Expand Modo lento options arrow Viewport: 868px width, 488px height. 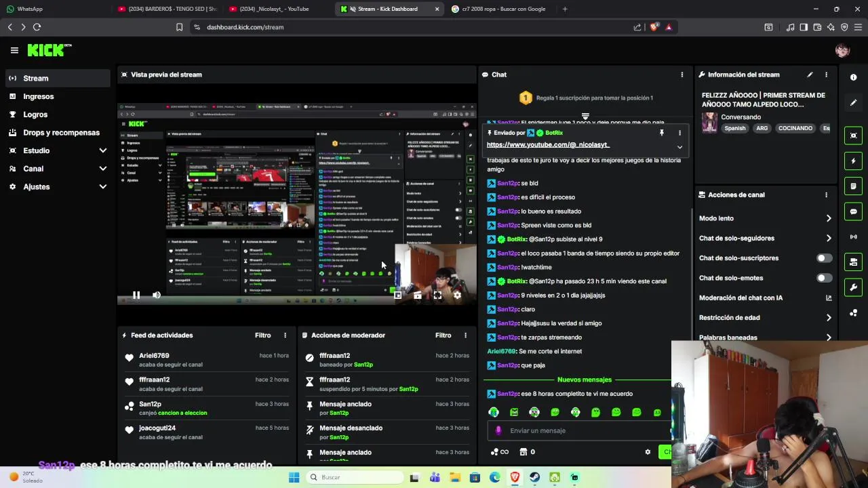click(x=828, y=218)
